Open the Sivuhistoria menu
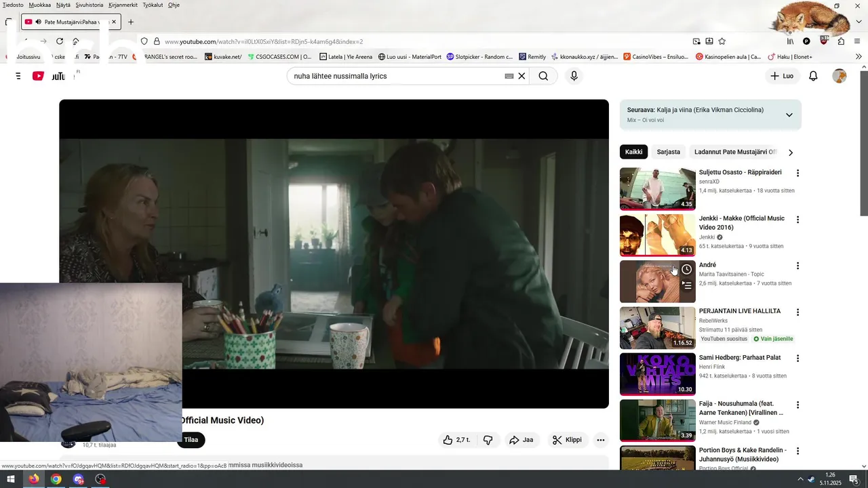Image resolution: width=868 pixels, height=488 pixels. [x=90, y=5]
